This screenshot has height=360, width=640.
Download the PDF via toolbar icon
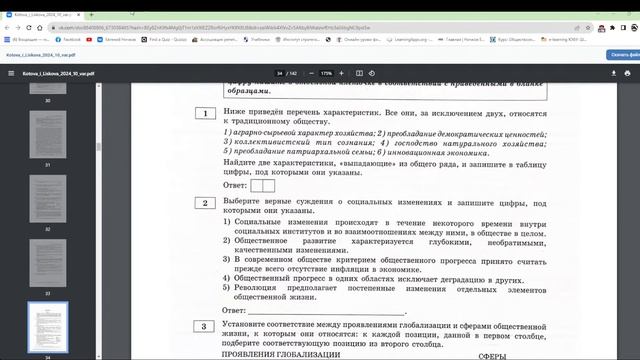pyautogui.click(x=613, y=73)
